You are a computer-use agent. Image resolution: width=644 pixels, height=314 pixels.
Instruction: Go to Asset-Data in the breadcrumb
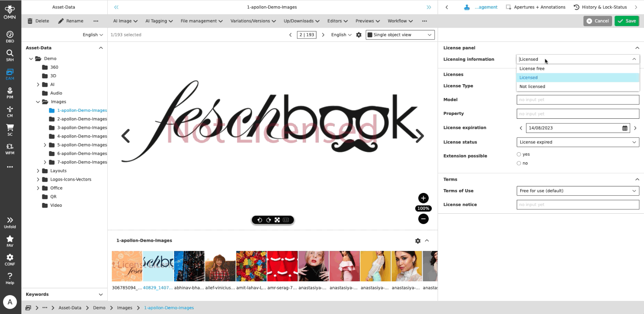pyautogui.click(x=70, y=308)
